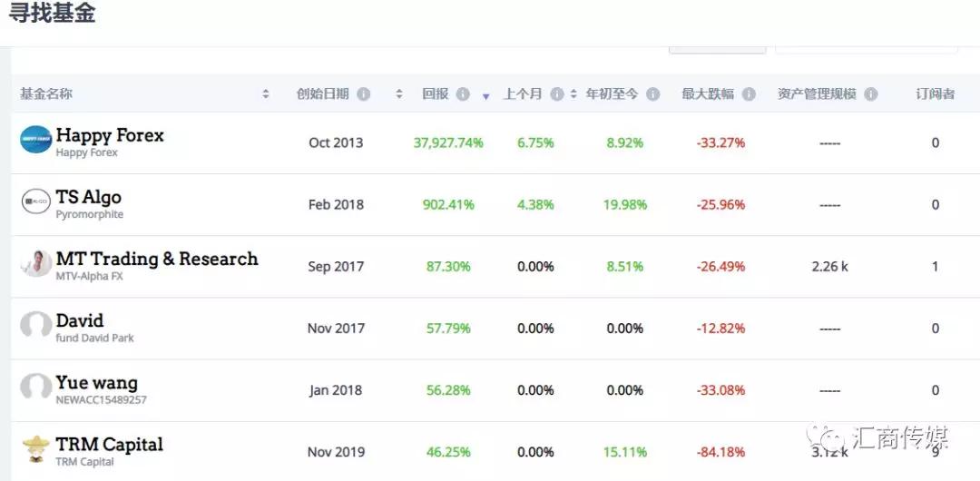Select subtitle Pyromorphite under TS Algo
Viewport: 980px width, 481px height.
pos(89,214)
